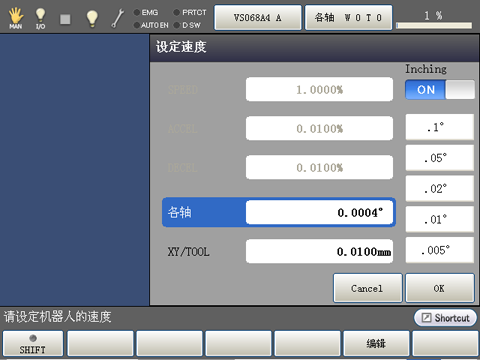Open the Shortcut link button

(445, 318)
